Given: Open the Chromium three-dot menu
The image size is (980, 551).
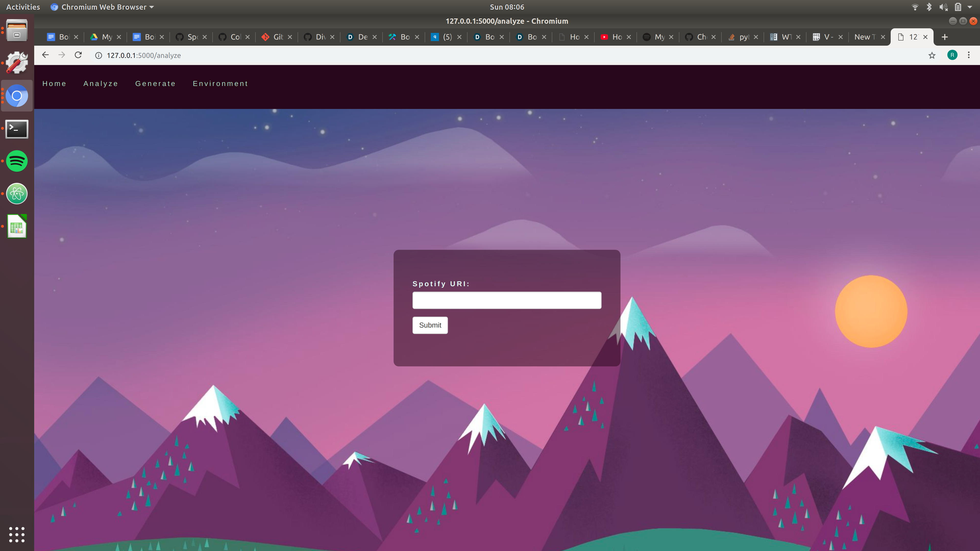Looking at the screenshot, I should (969, 55).
